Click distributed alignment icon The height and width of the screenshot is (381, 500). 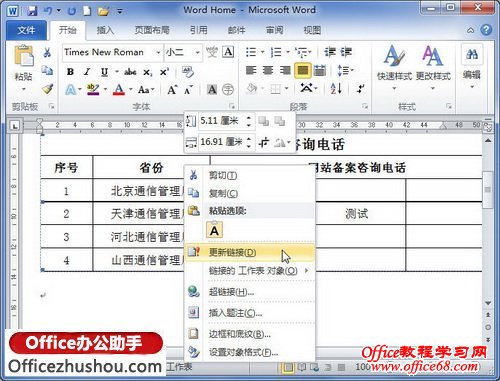click(320, 70)
